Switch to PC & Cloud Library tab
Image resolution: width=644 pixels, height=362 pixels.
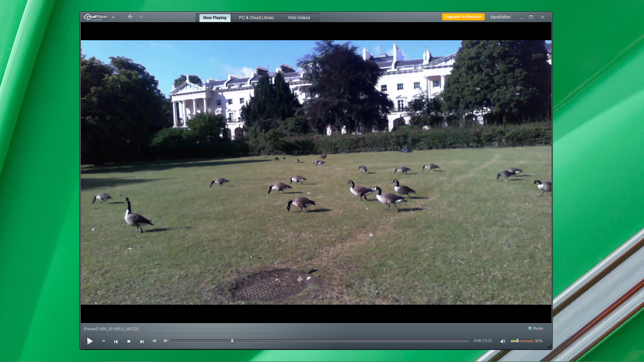pyautogui.click(x=257, y=17)
